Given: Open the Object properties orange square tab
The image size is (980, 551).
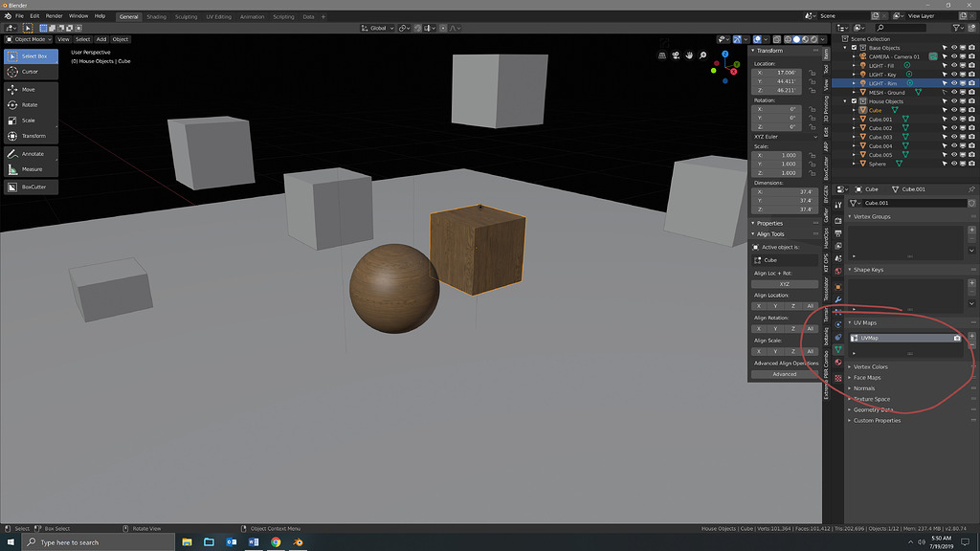Looking at the screenshot, I should point(838,287).
